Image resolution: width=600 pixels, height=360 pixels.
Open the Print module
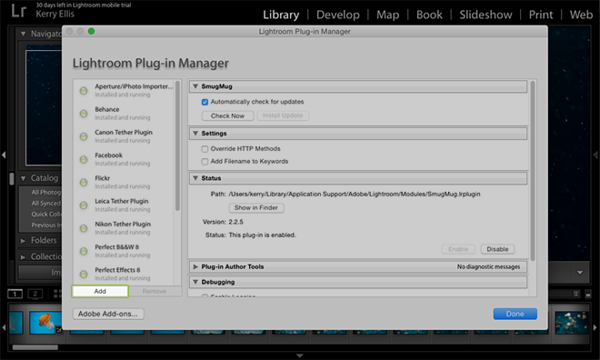coord(541,15)
